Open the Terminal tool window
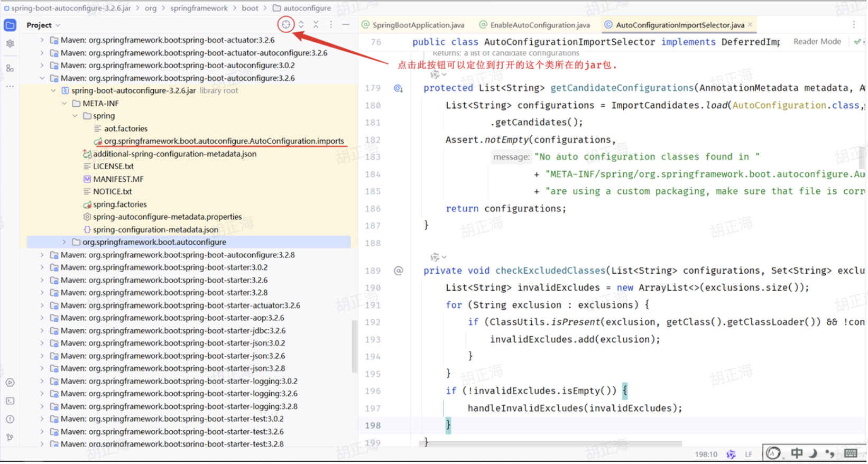The image size is (868, 464). (10, 401)
